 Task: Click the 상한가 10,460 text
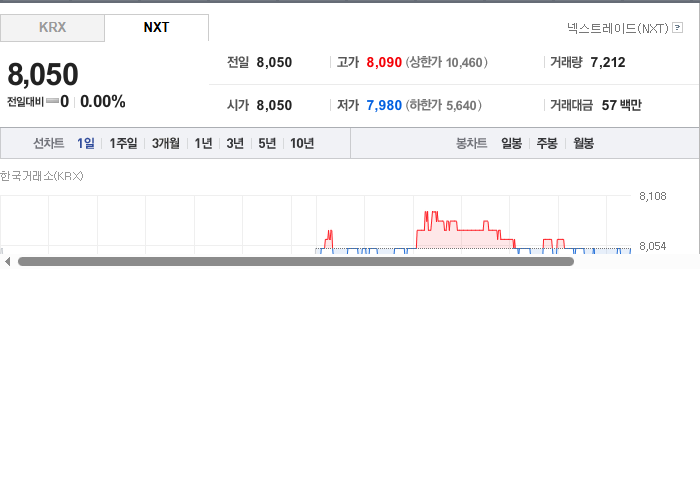tap(446, 62)
